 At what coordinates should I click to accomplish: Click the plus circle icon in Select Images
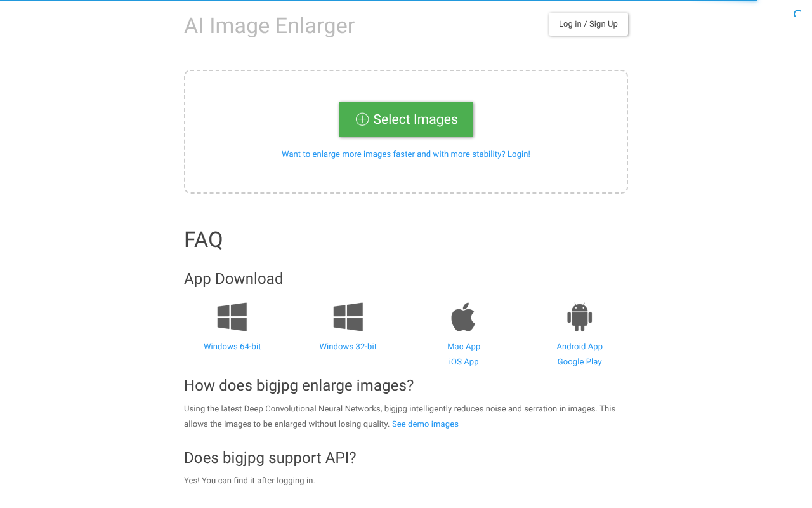point(362,119)
